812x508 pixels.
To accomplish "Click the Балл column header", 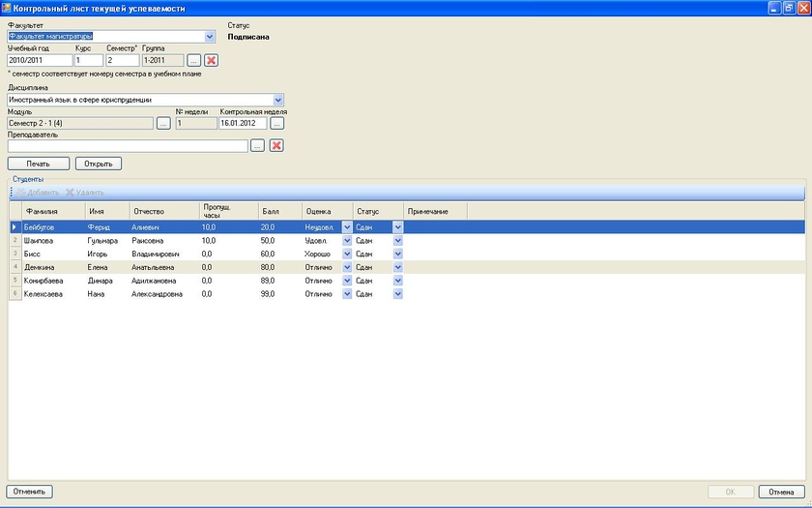I will click(x=270, y=211).
